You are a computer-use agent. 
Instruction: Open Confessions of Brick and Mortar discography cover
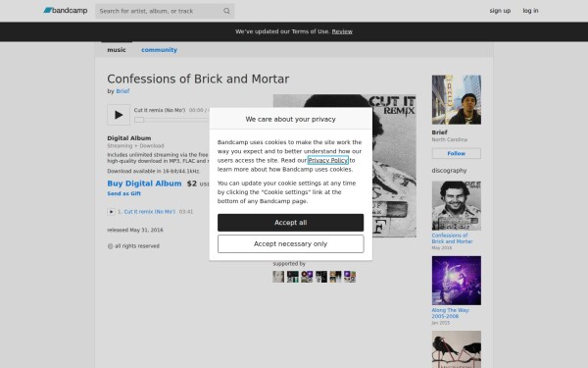tap(457, 205)
